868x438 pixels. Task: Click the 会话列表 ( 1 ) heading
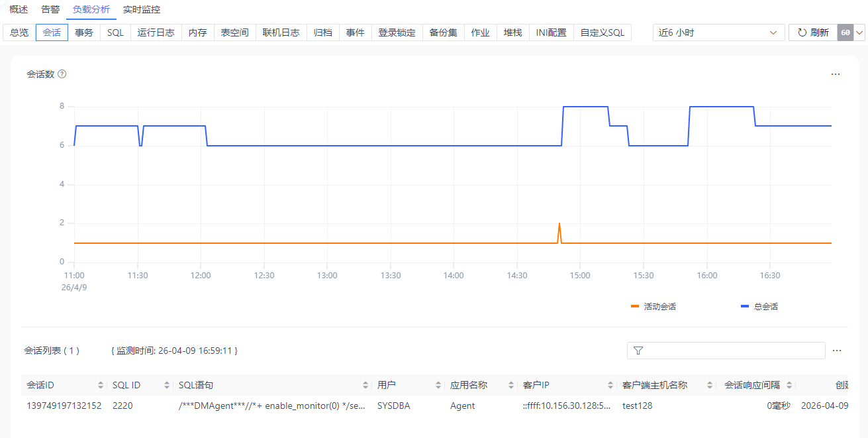click(x=52, y=351)
